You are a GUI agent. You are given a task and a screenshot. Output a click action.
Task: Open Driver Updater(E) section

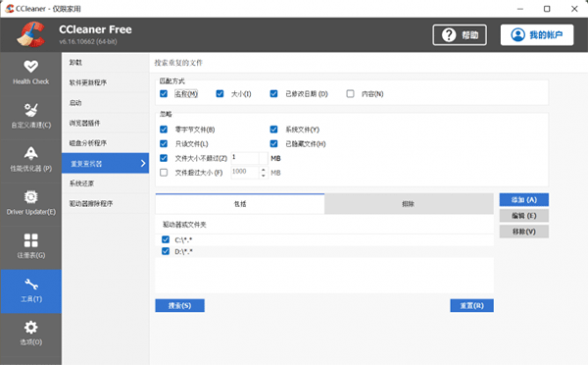[x=30, y=204]
